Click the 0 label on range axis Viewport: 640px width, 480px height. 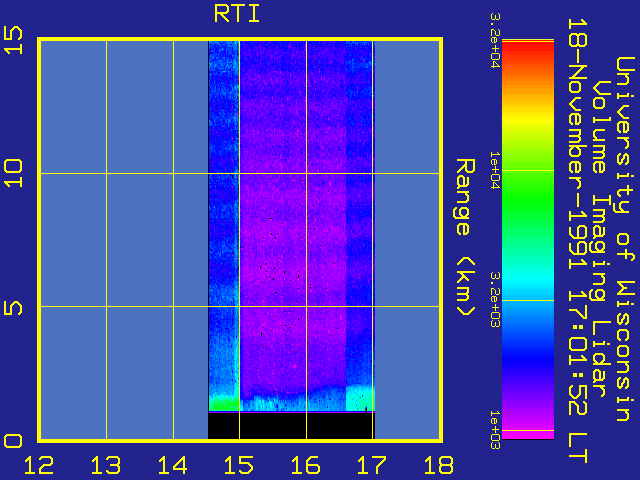13,441
